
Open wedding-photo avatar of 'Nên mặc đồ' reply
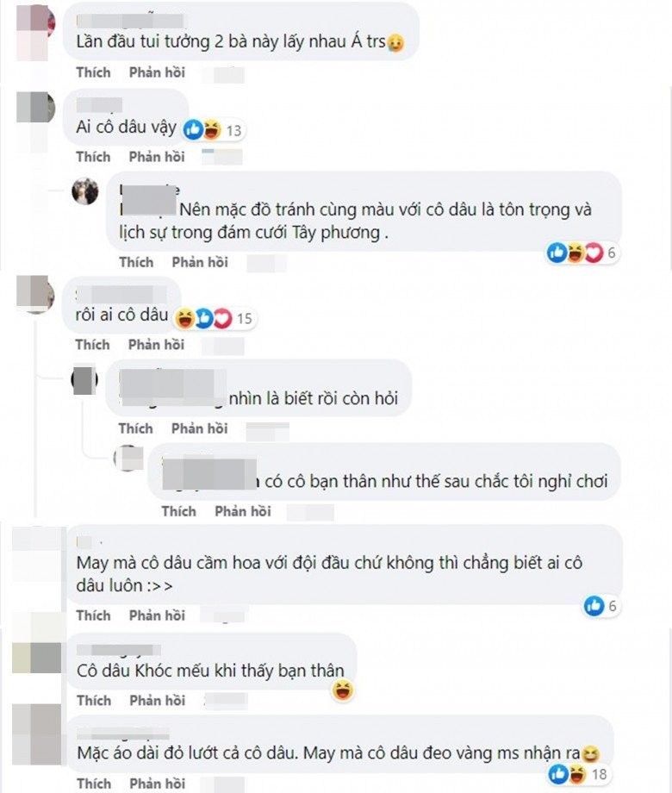[x=85, y=191]
